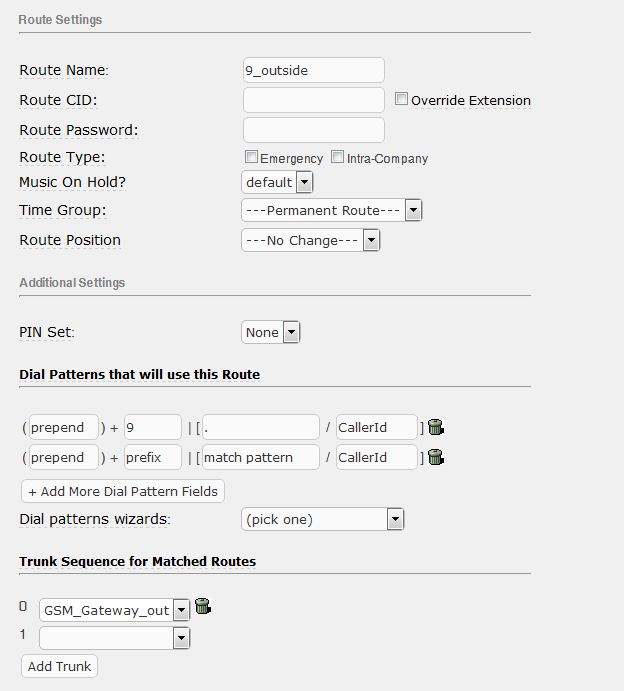Open the PIN Set dropdown
The width and height of the screenshot is (624, 691).
(x=271, y=332)
